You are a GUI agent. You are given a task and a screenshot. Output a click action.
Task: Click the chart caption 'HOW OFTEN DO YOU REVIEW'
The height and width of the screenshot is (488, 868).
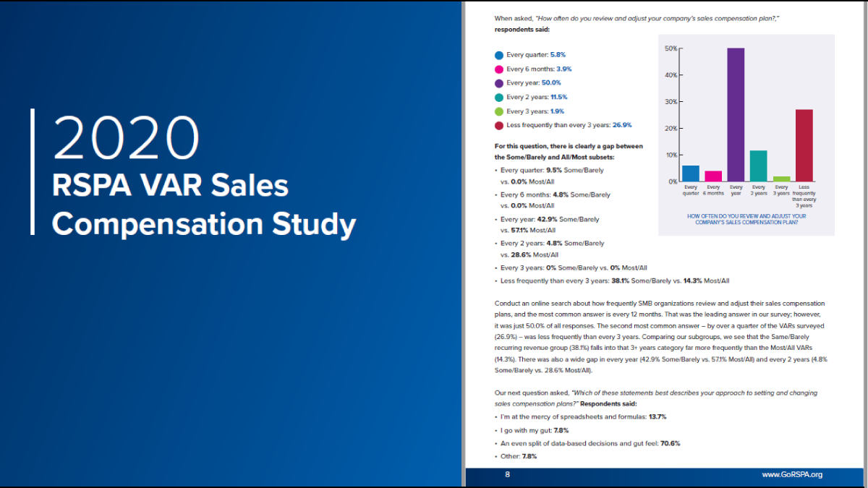click(x=746, y=219)
